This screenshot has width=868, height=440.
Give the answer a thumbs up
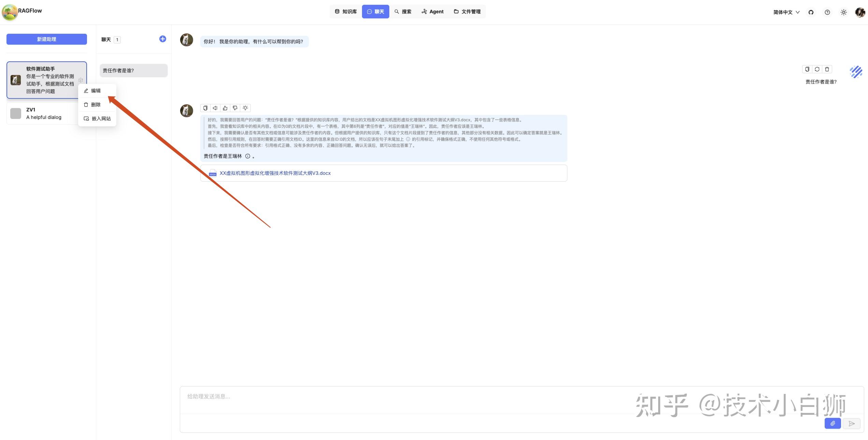[x=225, y=108]
